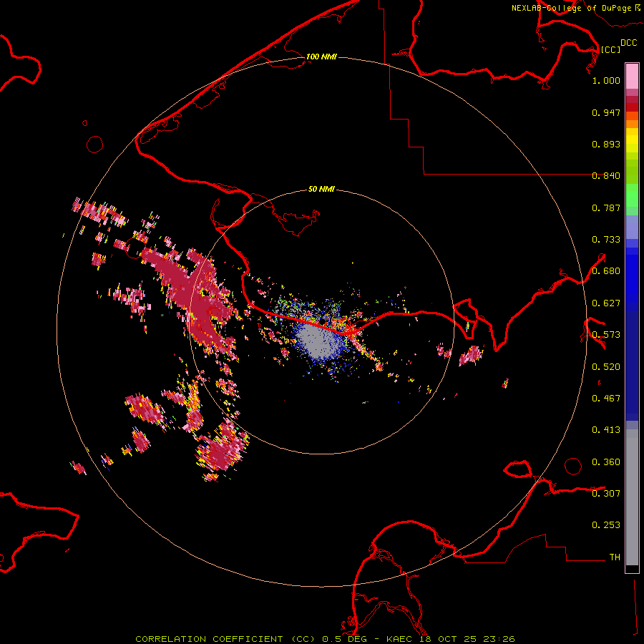The height and width of the screenshot is (644, 644).
Task: Click the DCC label above color scale
Action: 628,43
